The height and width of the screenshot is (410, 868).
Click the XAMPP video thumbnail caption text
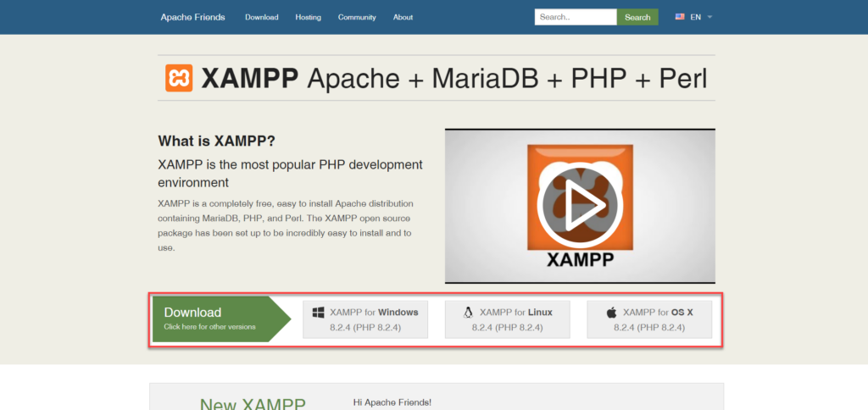pos(580,259)
